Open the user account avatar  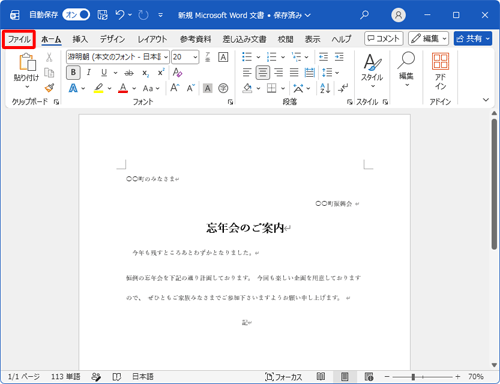click(398, 15)
